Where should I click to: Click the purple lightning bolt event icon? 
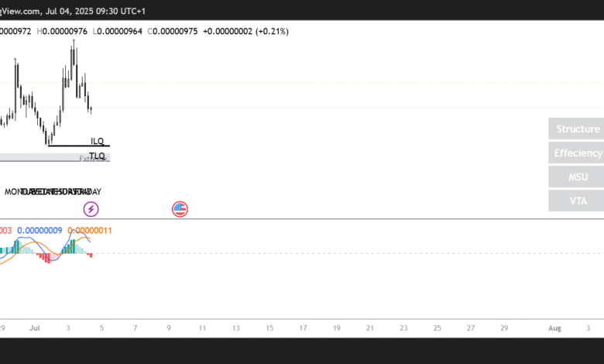click(91, 209)
